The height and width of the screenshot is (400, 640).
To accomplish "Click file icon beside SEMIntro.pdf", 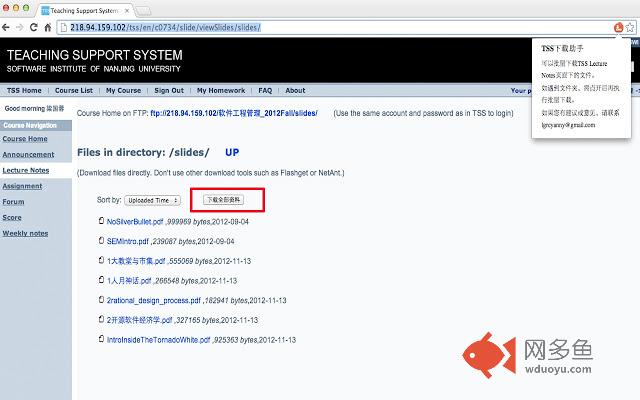I will tap(101, 240).
